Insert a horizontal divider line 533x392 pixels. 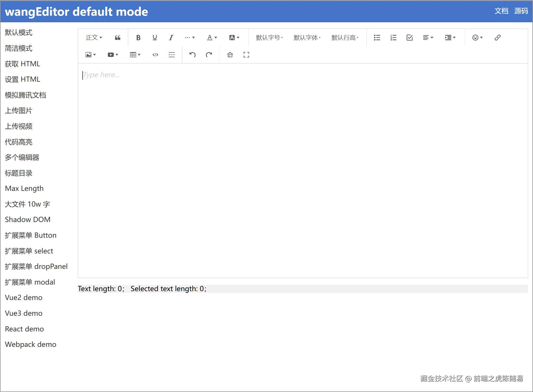(x=172, y=55)
